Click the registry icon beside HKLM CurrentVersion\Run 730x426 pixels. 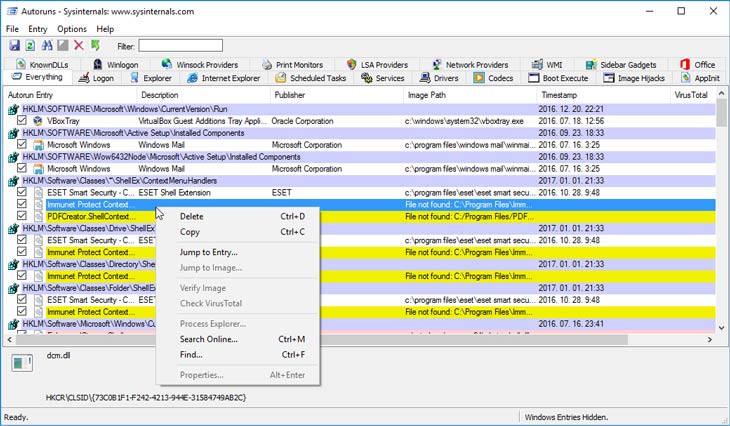pyautogui.click(x=13, y=109)
